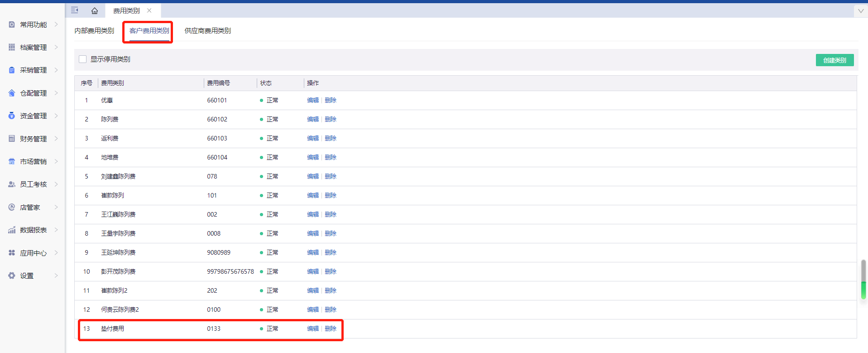This screenshot has height=353, width=868.
Task: Delete the 优惠 category row
Action: (331, 100)
